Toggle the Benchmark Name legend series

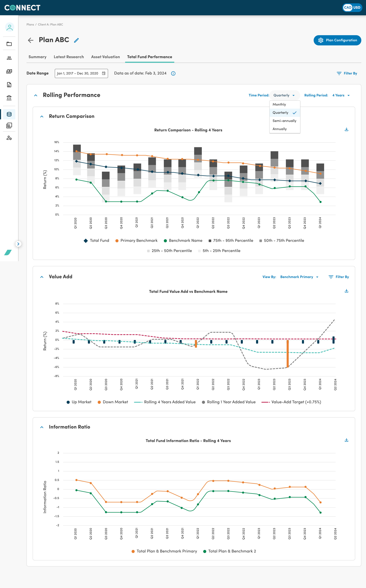coord(183,241)
